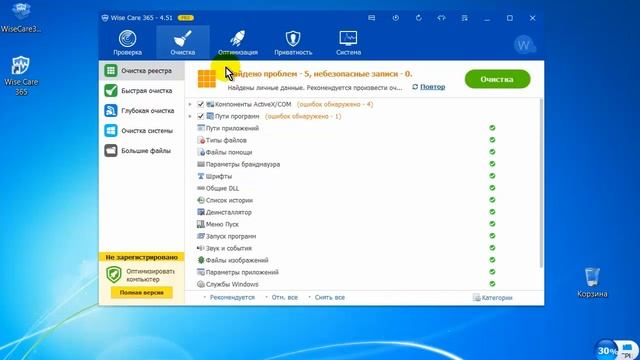Click the 30% floating widget
The image size is (640, 360).
coord(608,350)
